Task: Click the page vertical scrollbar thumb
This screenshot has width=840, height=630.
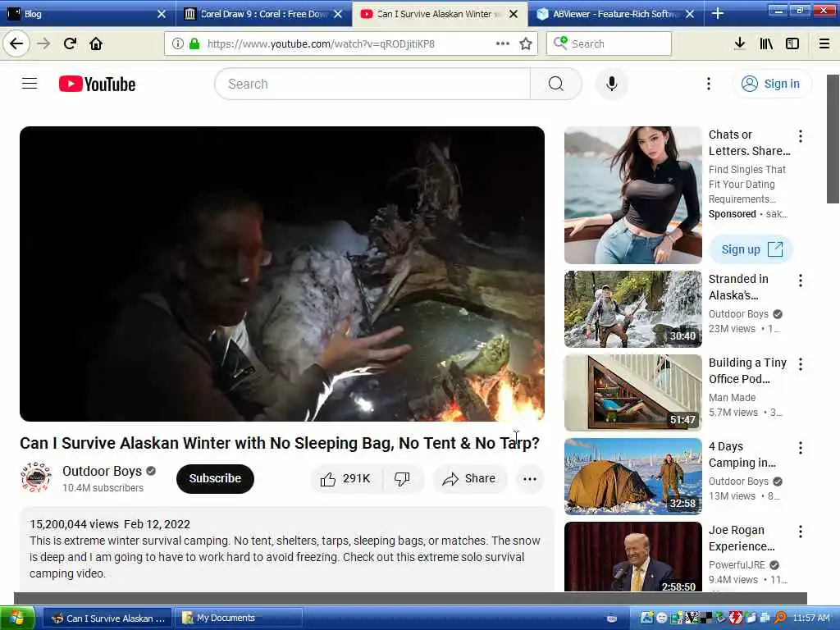Action: tap(833, 139)
